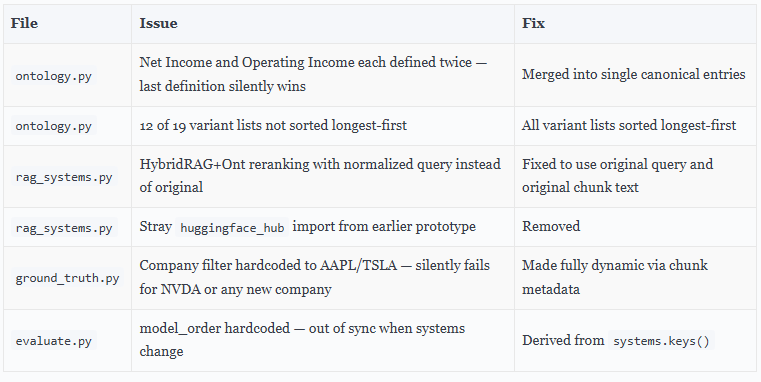
Task: Click first rag_systems.py code label
Action: point(64,177)
